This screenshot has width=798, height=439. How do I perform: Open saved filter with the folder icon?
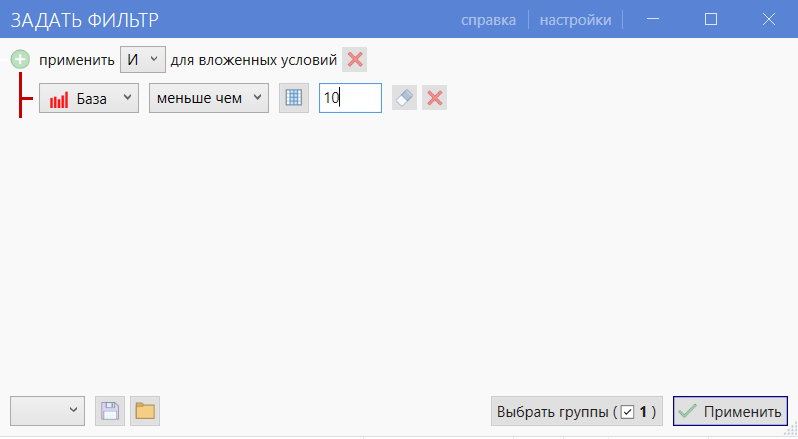click(x=145, y=411)
